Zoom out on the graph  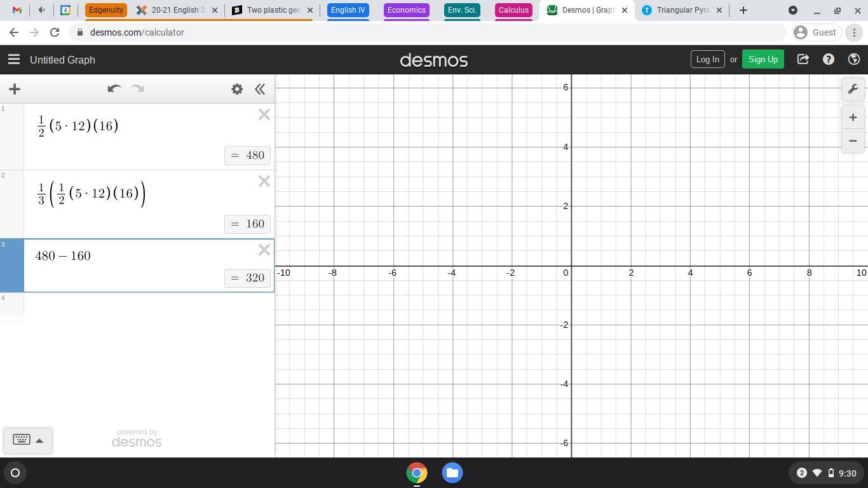(853, 140)
